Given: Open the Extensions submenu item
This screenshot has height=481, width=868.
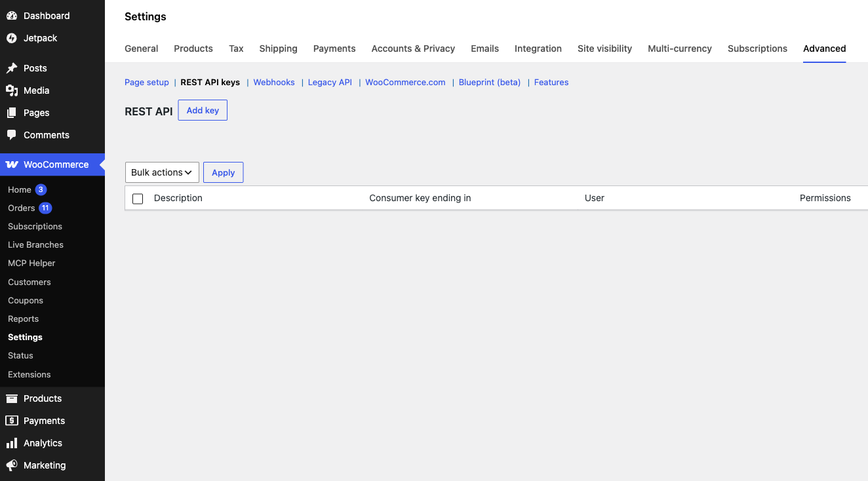Looking at the screenshot, I should click(x=30, y=374).
